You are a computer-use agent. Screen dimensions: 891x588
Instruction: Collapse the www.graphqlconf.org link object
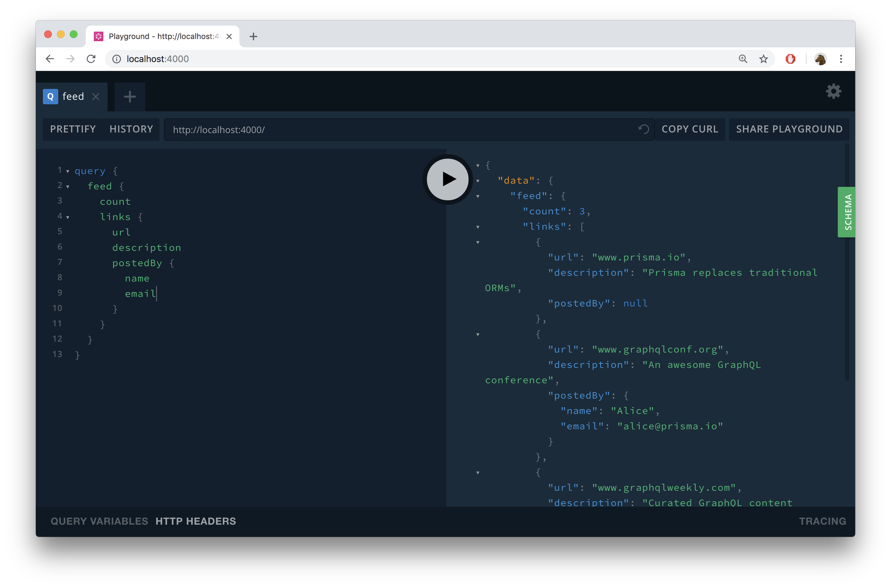pos(478,335)
